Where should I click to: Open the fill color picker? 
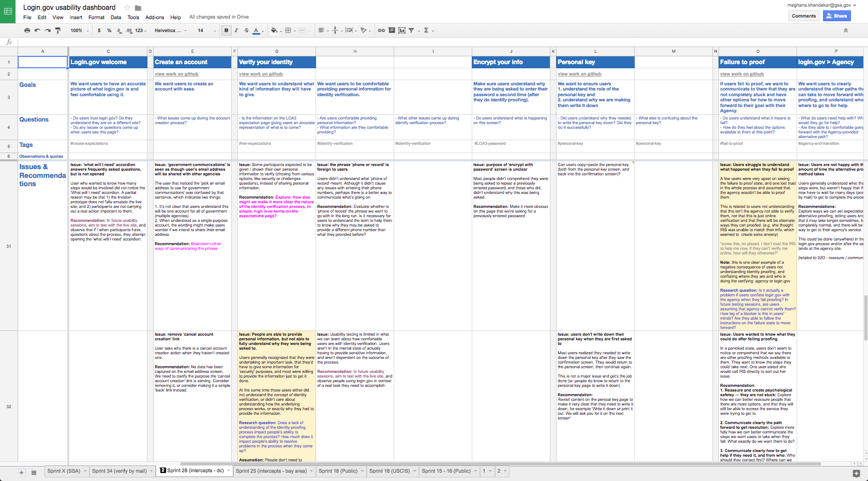275,31
